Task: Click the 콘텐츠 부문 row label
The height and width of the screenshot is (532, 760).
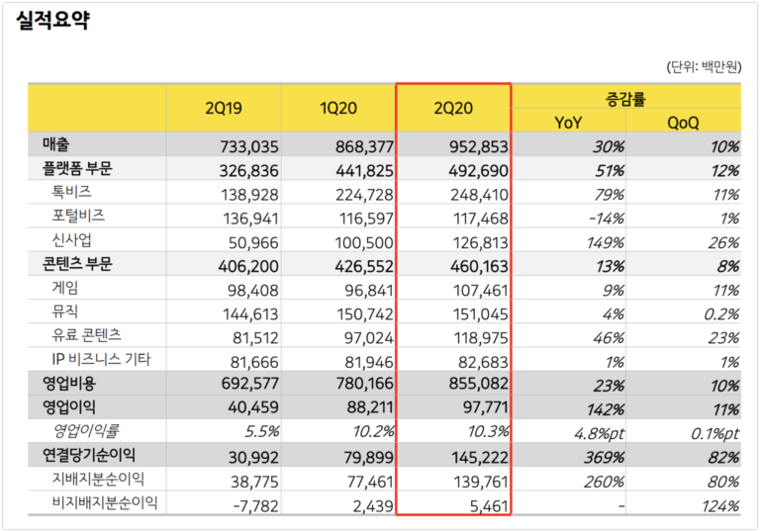Action: (77, 264)
